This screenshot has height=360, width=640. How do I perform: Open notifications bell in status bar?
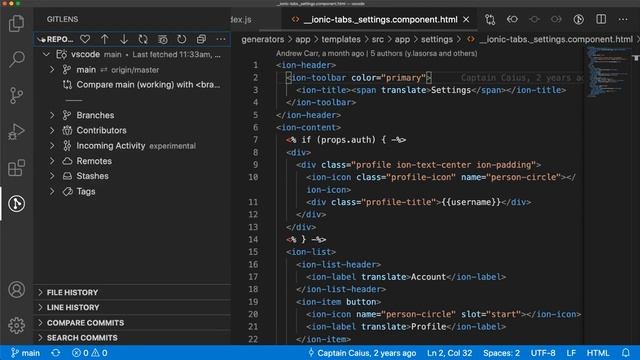tap(626, 353)
